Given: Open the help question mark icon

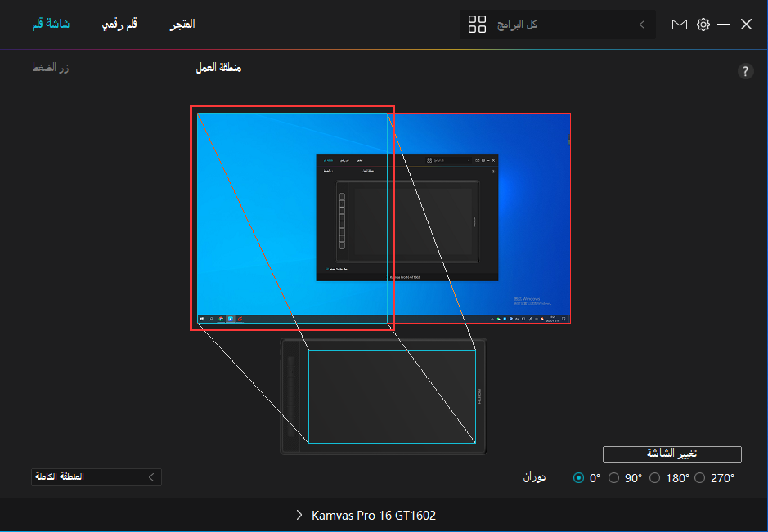Looking at the screenshot, I should [x=745, y=71].
